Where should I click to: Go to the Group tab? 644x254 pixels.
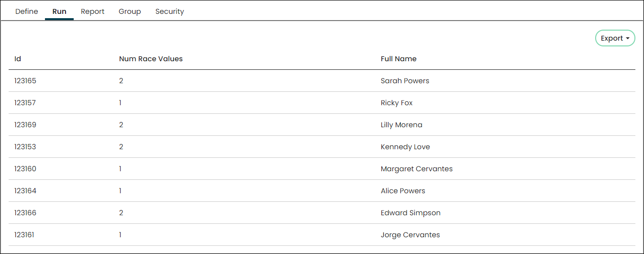click(x=130, y=11)
